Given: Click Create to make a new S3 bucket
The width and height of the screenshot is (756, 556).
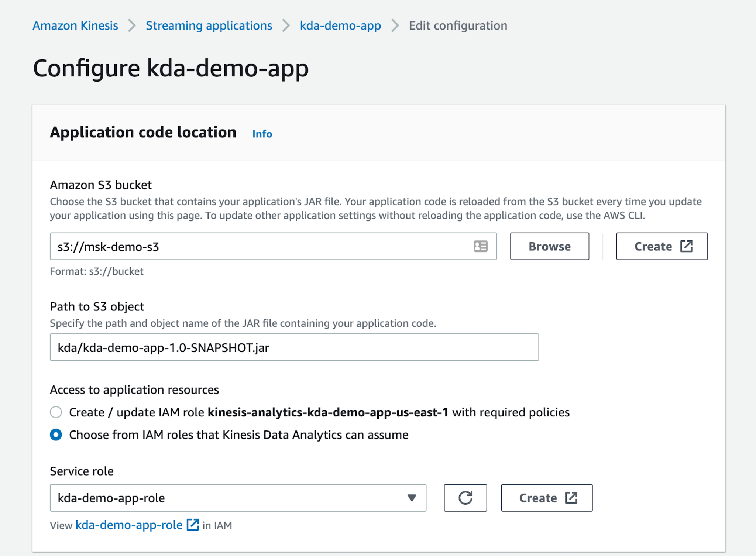Looking at the screenshot, I should [x=661, y=246].
